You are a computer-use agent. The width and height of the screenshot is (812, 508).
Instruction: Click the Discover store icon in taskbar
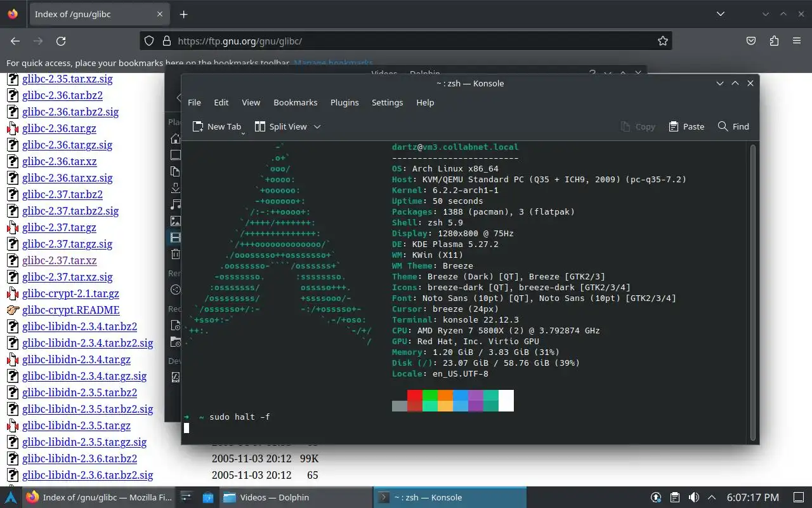coord(208,497)
